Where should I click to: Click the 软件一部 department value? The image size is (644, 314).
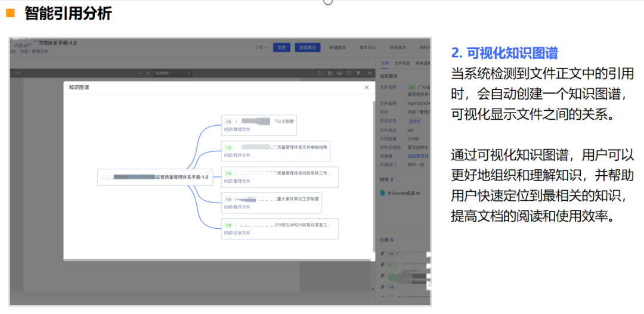(416, 165)
